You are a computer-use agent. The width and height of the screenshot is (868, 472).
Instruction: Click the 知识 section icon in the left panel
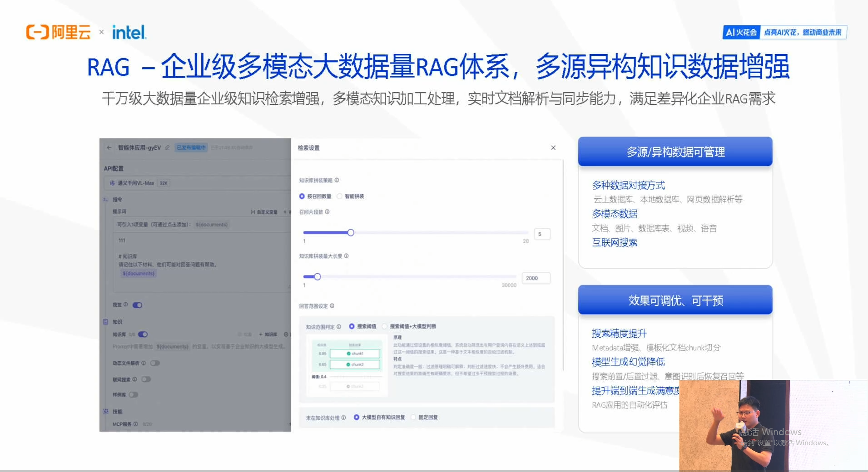105,322
